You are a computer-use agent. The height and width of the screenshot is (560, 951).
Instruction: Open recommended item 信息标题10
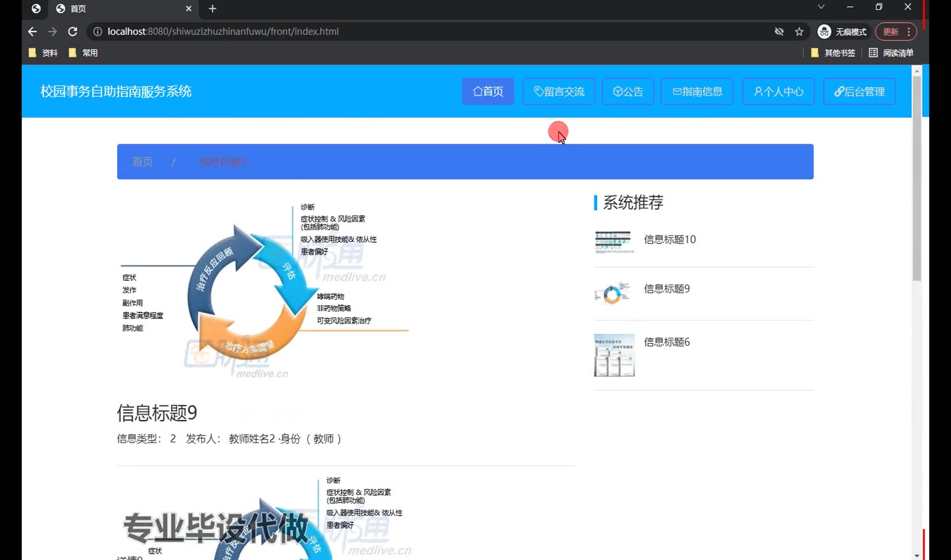(670, 239)
